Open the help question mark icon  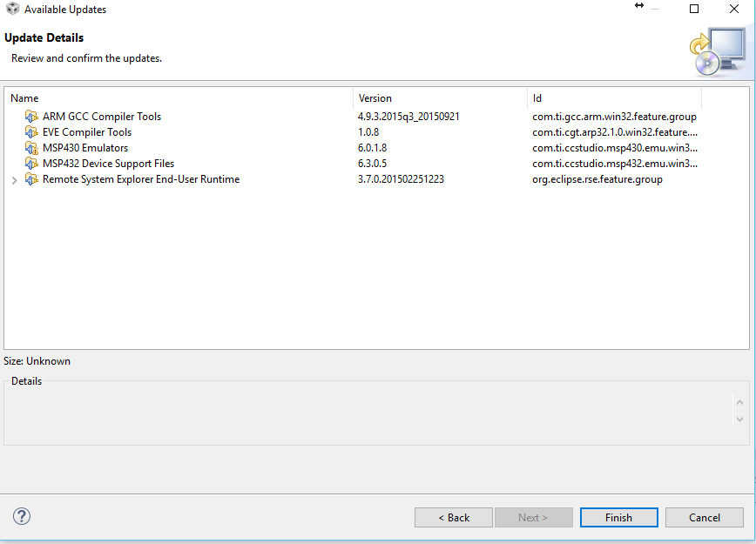[x=22, y=516]
